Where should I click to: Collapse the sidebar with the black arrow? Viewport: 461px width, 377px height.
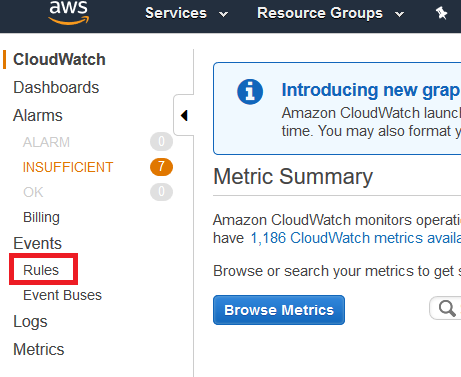pyautogui.click(x=184, y=116)
